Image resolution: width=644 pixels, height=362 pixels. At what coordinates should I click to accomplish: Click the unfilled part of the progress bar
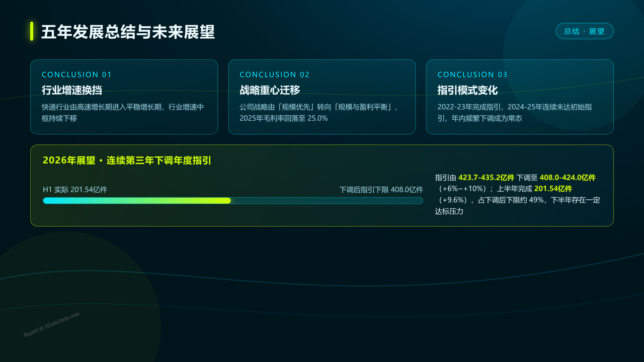pyautogui.click(x=327, y=201)
